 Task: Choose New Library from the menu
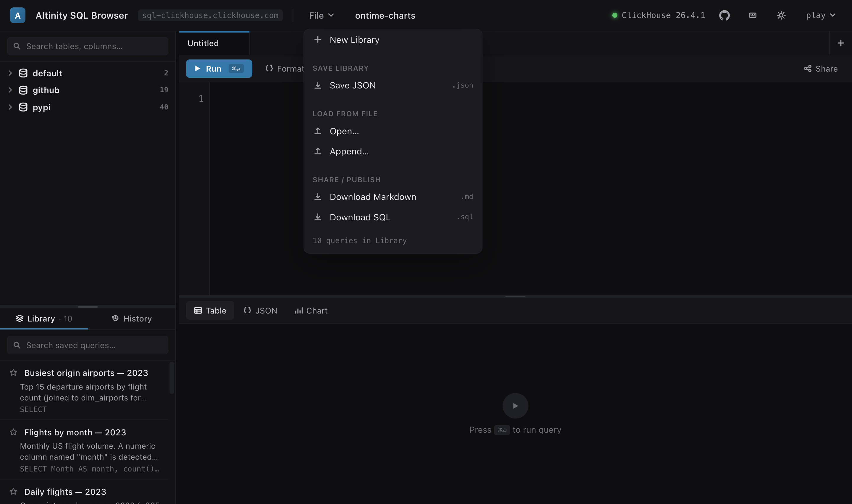click(393, 40)
